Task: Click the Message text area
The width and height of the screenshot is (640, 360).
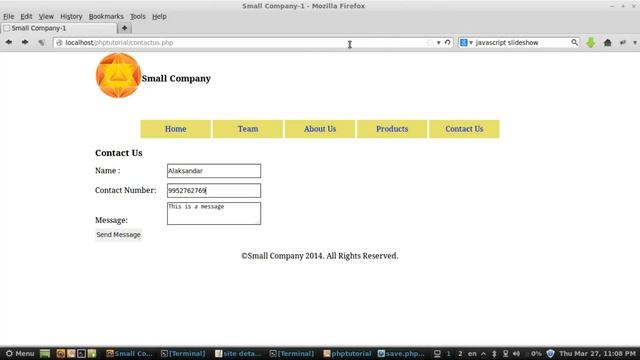Action: [x=214, y=213]
